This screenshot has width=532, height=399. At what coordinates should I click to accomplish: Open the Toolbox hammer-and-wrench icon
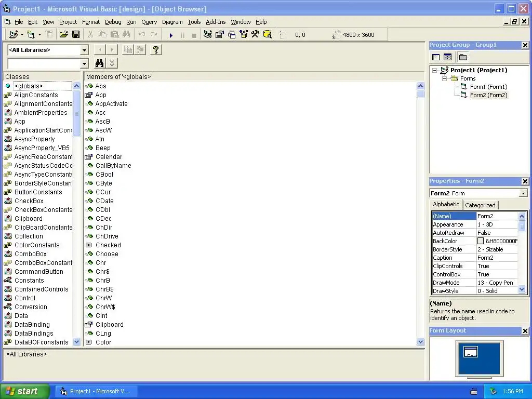(255, 35)
